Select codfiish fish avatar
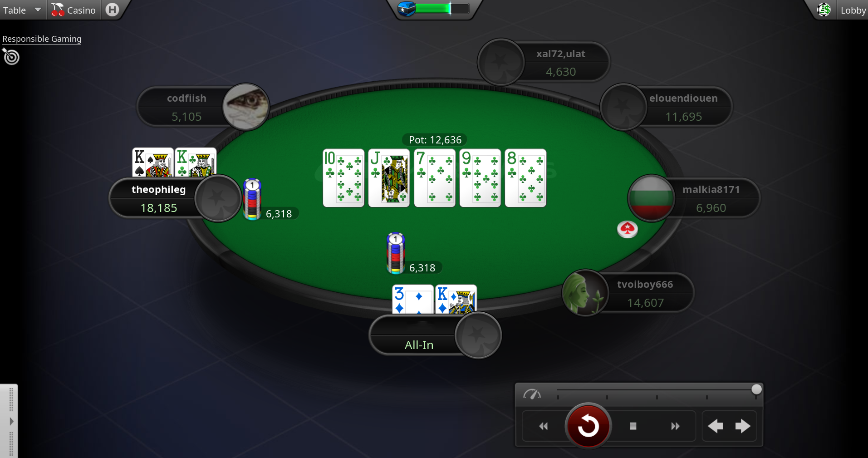868x458 pixels. click(x=246, y=107)
